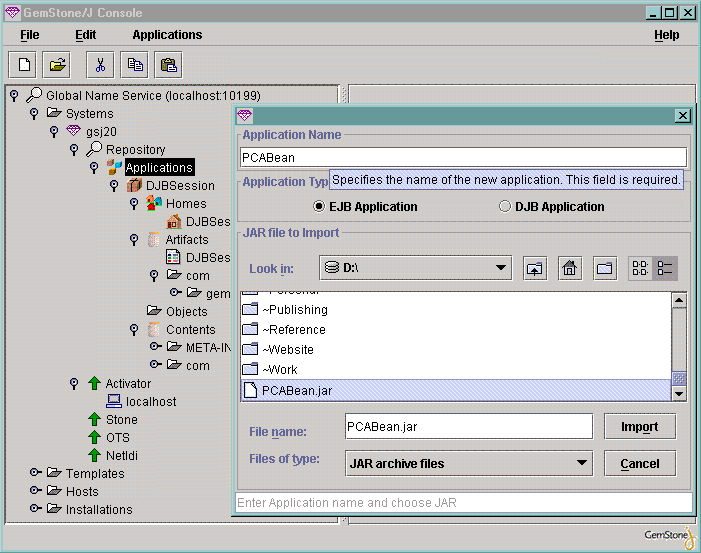701x553 pixels.
Task: Select the DJB Application radio button
Action: pos(505,206)
